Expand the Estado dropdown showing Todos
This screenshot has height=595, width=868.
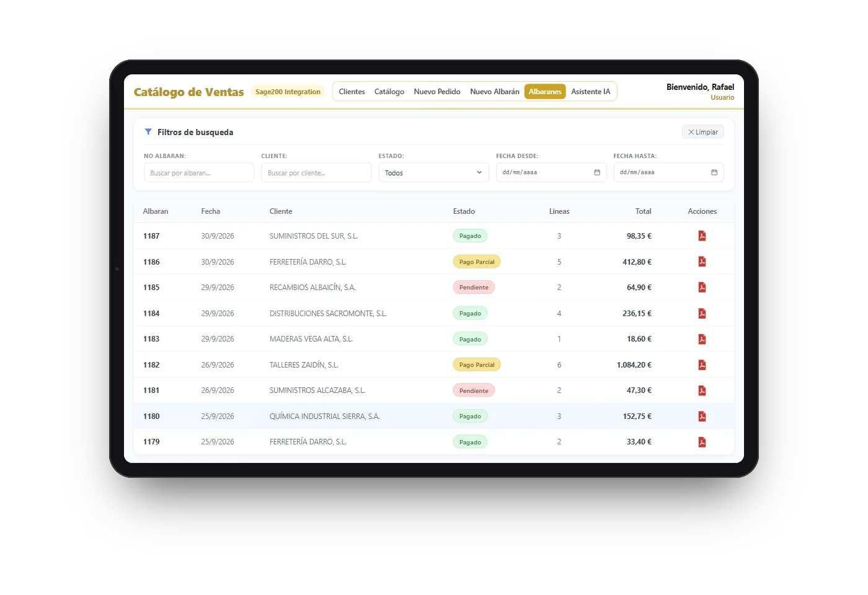pyautogui.click(x=433, y=172)
